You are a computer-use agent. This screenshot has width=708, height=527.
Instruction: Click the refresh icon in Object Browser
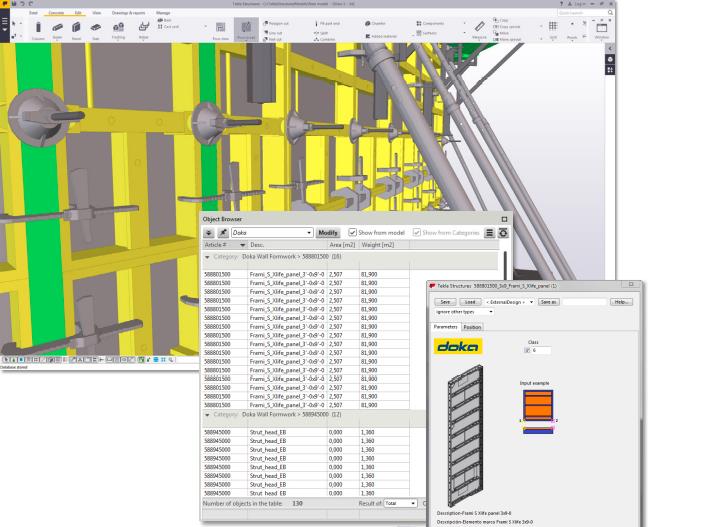tap(503, 233)
